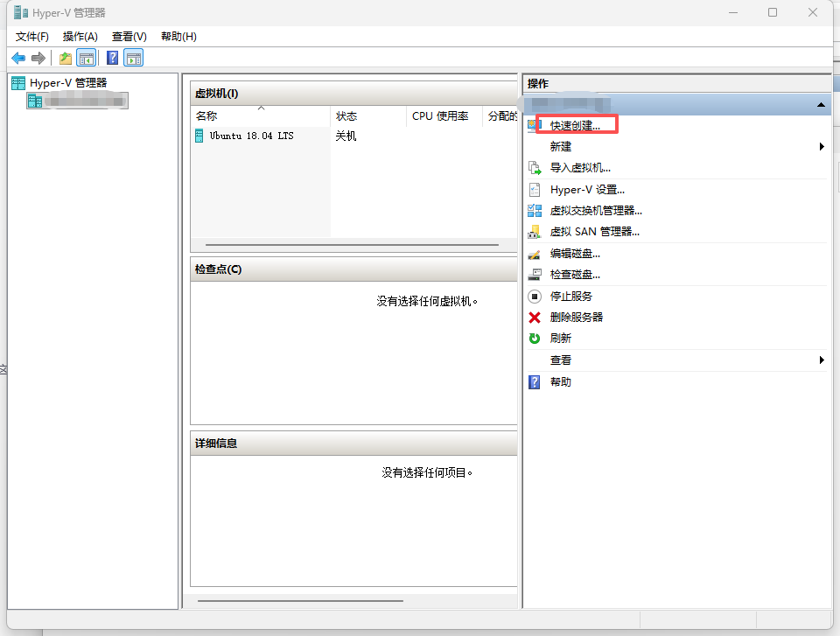
Task: Open the 帮助(H) menu
Action: pos(178,37)
